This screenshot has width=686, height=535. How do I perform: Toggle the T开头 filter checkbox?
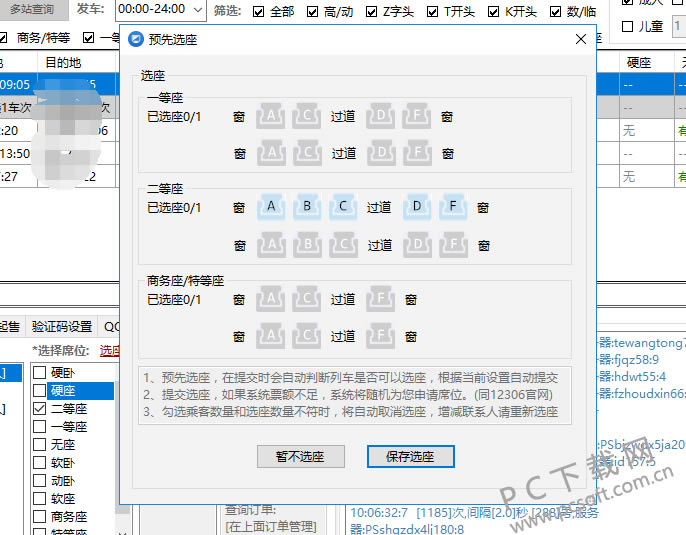point(432,12)
